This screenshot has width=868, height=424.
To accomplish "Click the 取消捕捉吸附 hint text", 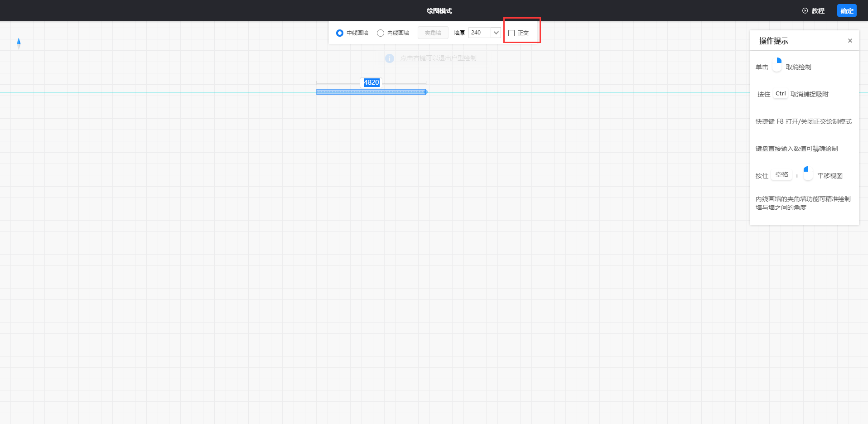I will pos(809,94).
